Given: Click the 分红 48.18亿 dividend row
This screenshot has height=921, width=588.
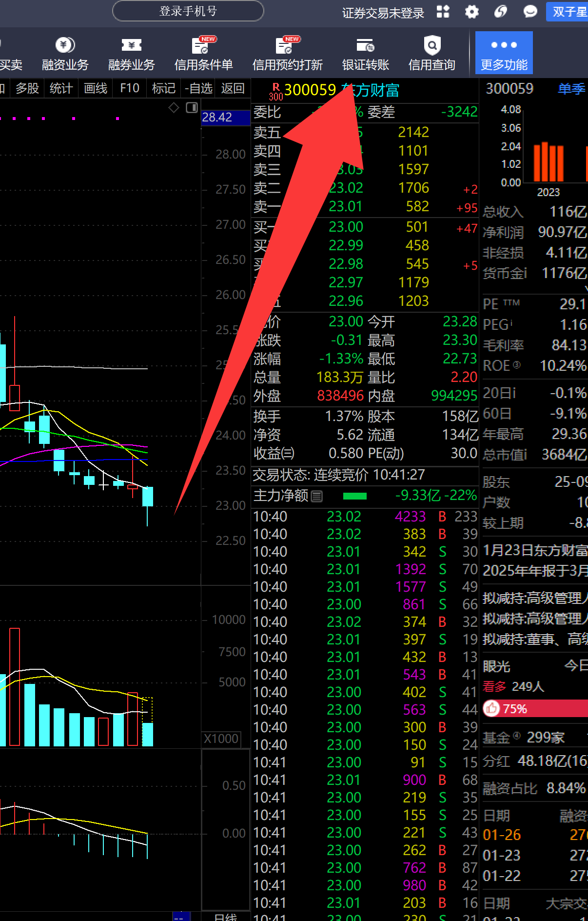Looking at the screenshot, I should 535,761.
